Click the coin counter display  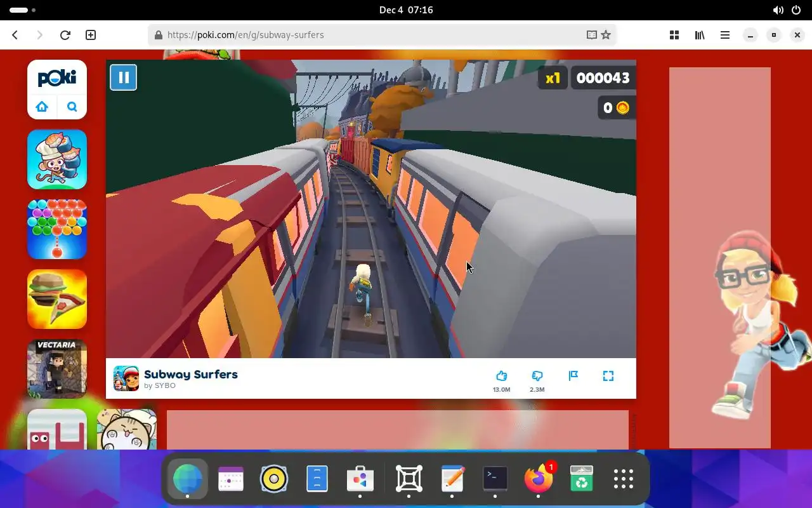tap(616, 108)
